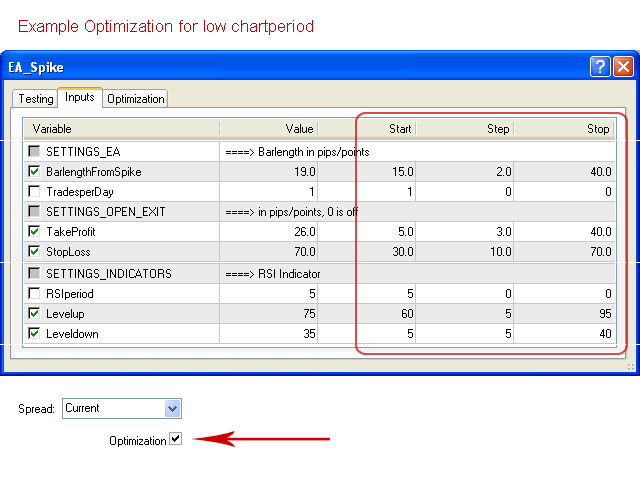Click the Variable column header
Image resolution: width=640 pixels, height=480 pixels.
(120, 129)
